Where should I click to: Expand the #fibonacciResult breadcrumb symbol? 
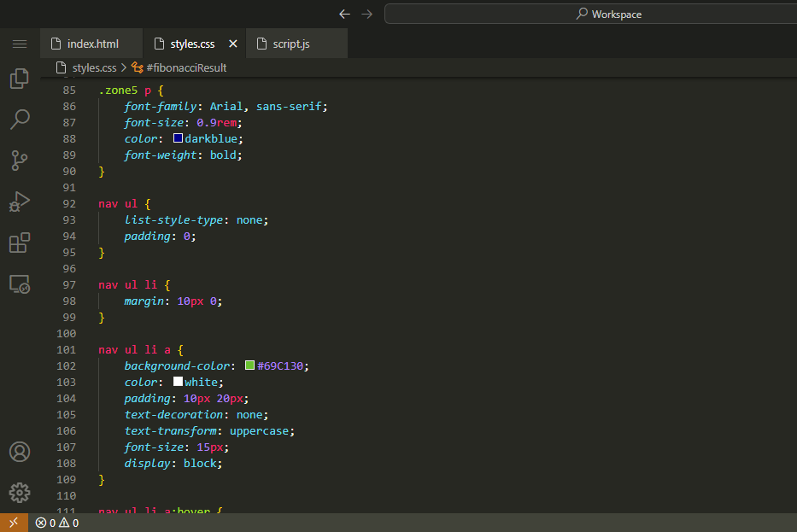(x=186, y=67)
